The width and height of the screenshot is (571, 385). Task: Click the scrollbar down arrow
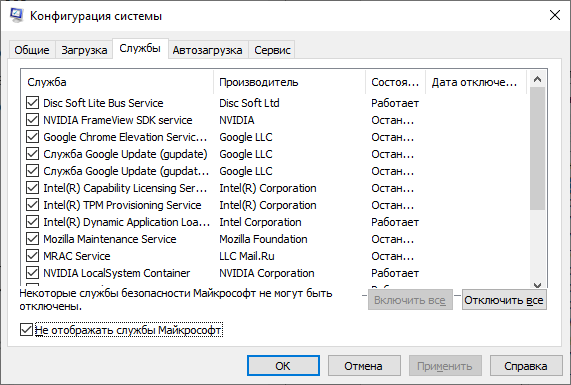537,284
